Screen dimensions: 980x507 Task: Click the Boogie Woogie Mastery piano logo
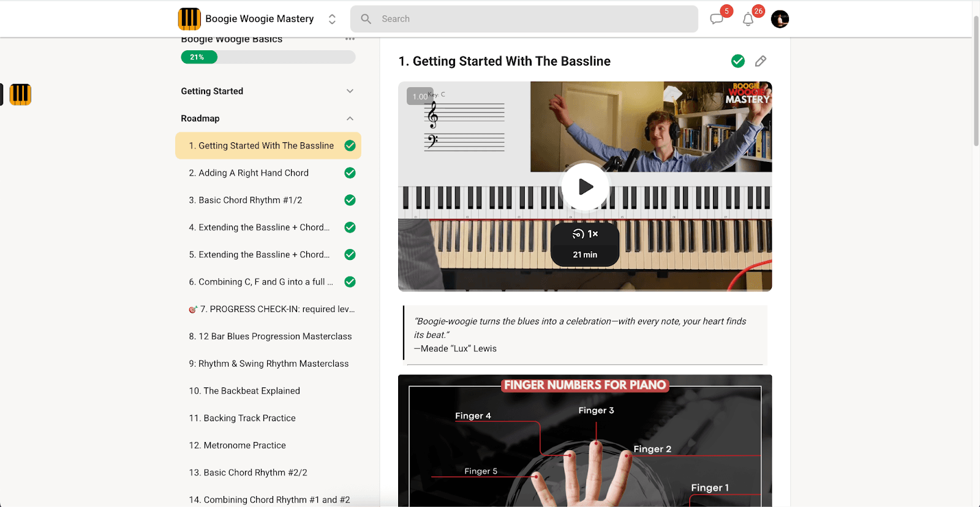pyautogui.click(x=189, y=19)
